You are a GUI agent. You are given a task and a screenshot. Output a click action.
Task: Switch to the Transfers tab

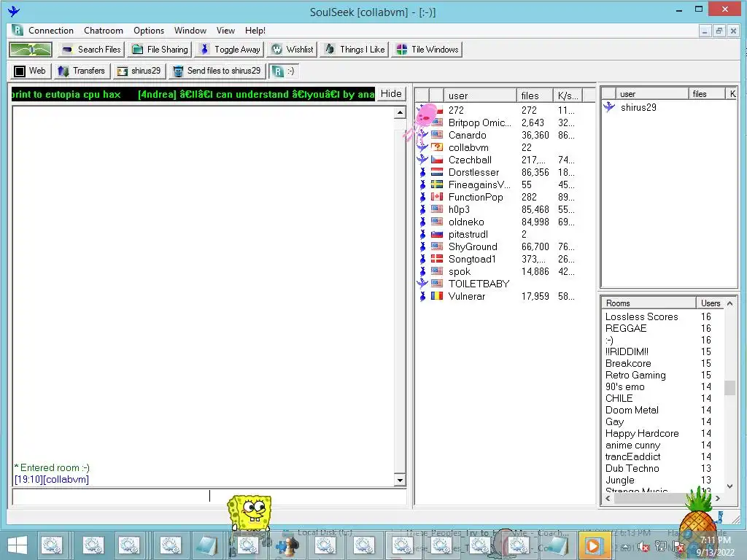[82, 71]
